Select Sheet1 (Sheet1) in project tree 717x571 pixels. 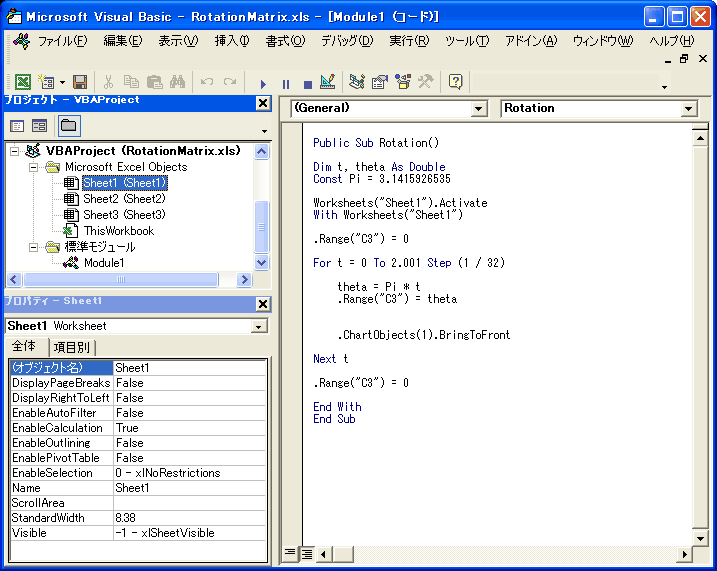[x=124, y=183]
